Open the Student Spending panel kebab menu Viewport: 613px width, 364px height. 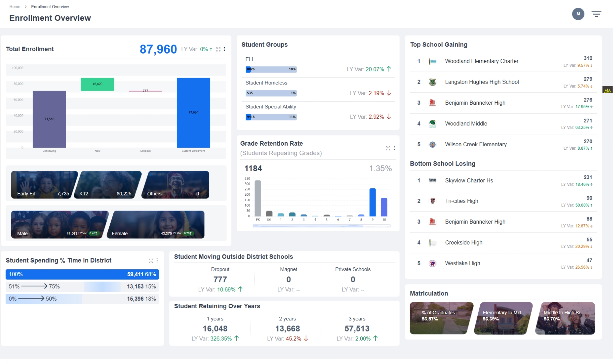[157, 260]
